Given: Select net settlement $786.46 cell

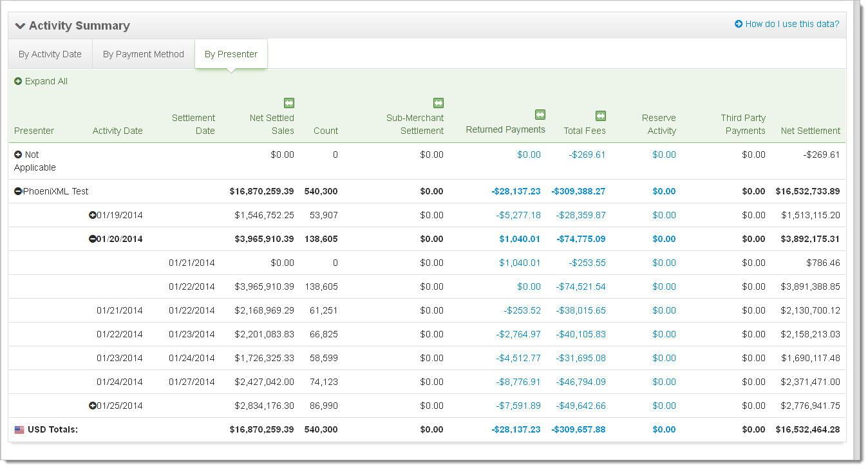Looking at the screenshot, I should pos(823,263).
